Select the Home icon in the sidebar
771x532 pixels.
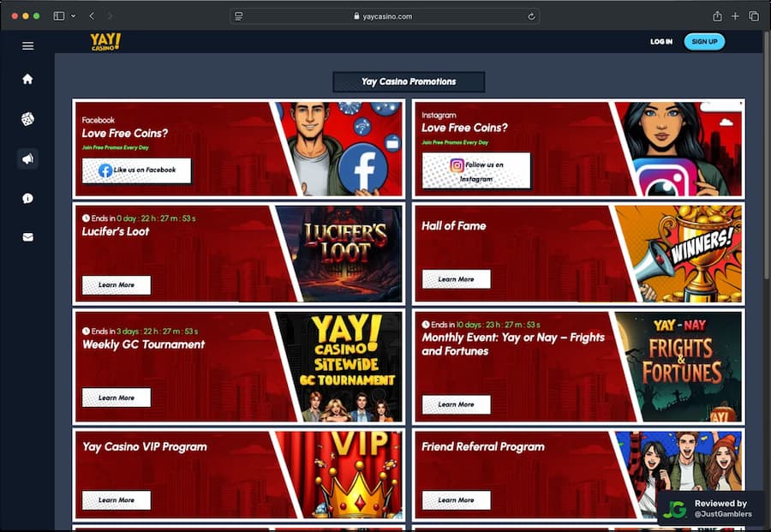(x=27, y=78)
